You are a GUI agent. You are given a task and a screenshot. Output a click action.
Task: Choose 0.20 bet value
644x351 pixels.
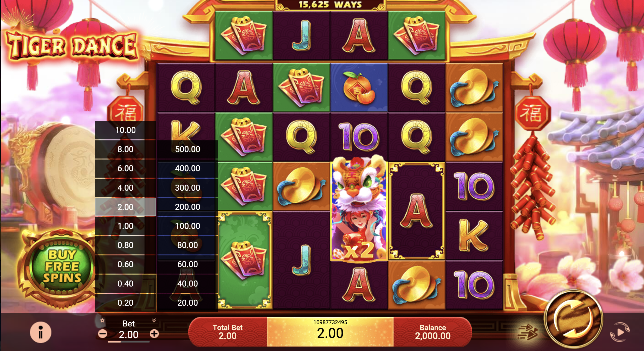pyautogui.click(x=125, y=303)
